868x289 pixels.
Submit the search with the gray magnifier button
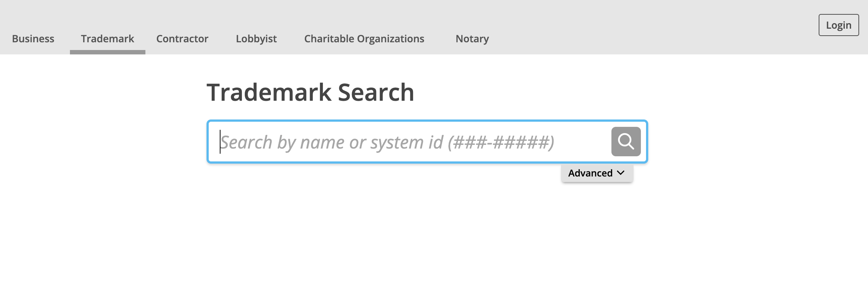click(x=626, y=142)
